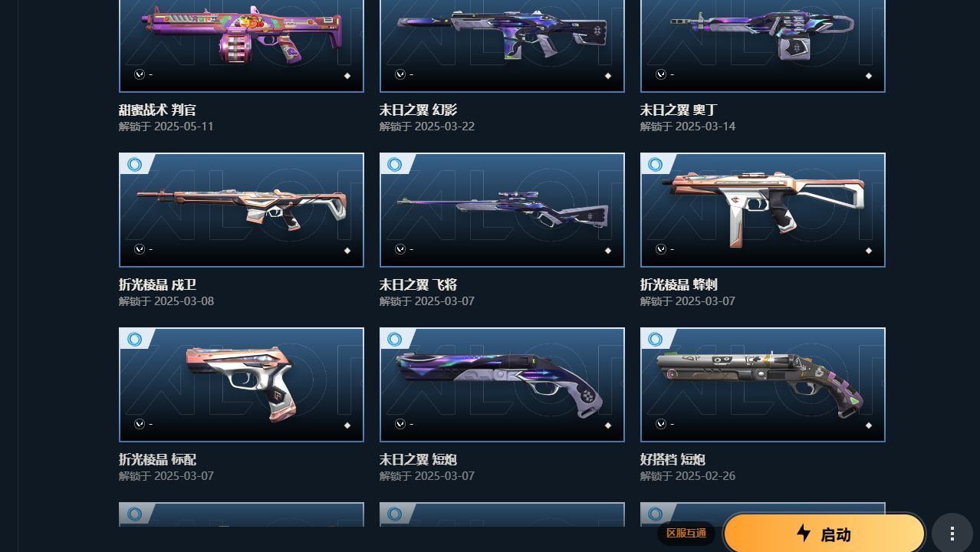This screenshot has height=552, width=980.
Task: Click the Valorant points icon on 末日之翼 奥丁 card
Action: point(661,74)
